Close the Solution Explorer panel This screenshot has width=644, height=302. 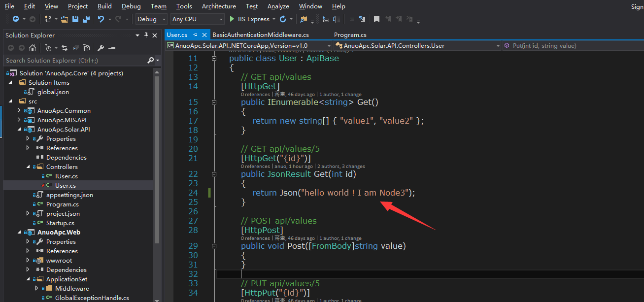click(155, 35)
